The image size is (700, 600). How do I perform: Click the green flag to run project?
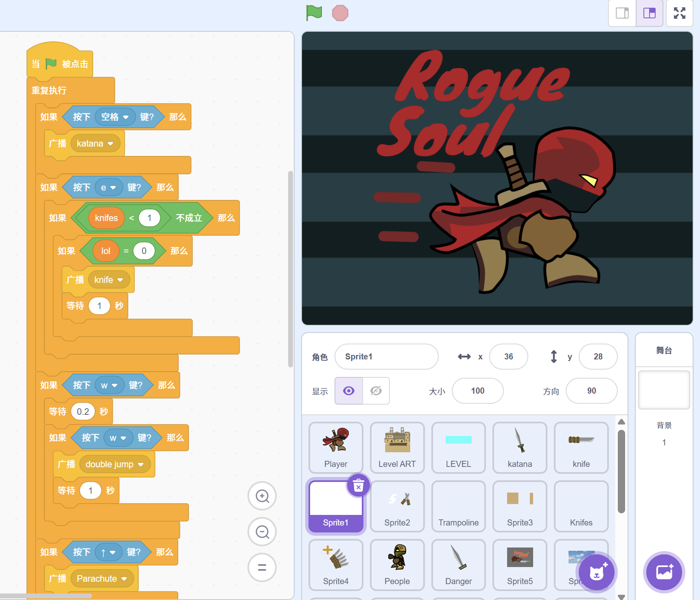point(314,13)
